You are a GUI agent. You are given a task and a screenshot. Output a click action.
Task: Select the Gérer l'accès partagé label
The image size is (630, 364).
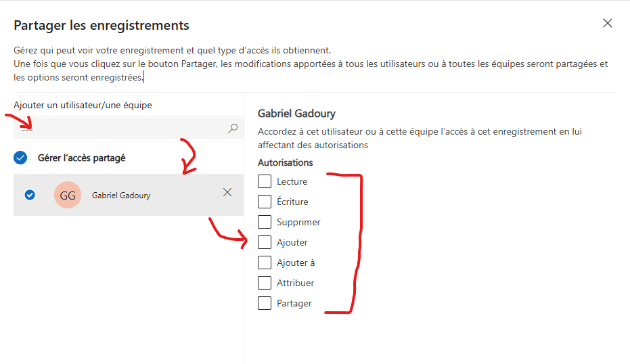(x=82, y=158)
